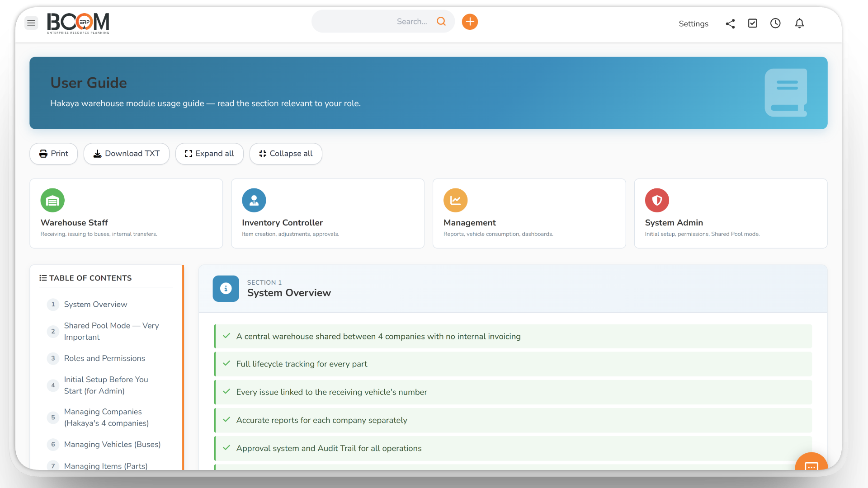Open Settings in the header

[693, 23]
